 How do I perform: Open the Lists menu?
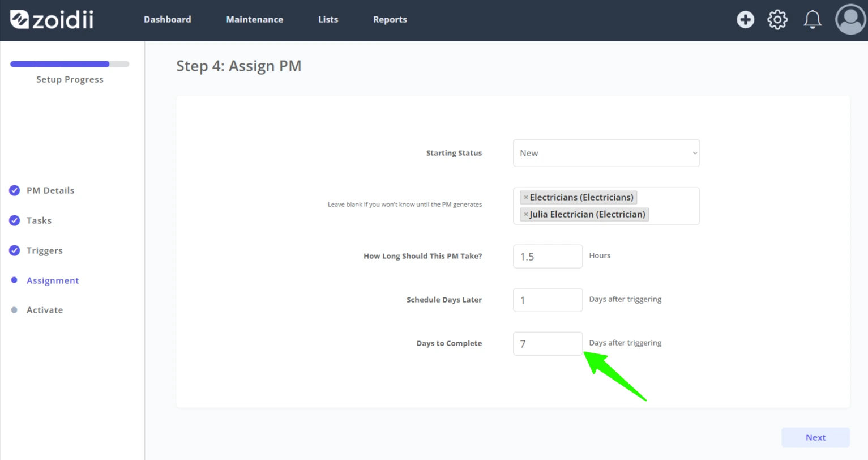pyautogui.click(x=328, y=19)
